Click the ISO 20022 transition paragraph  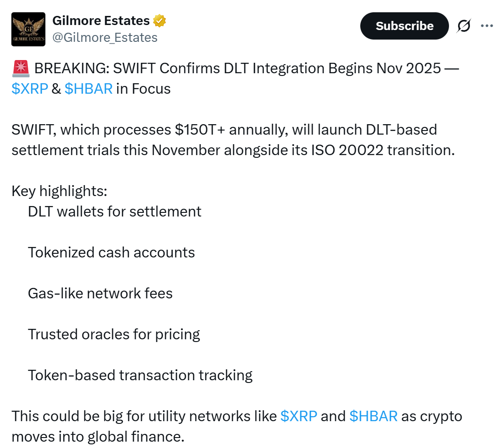(233, 140)
